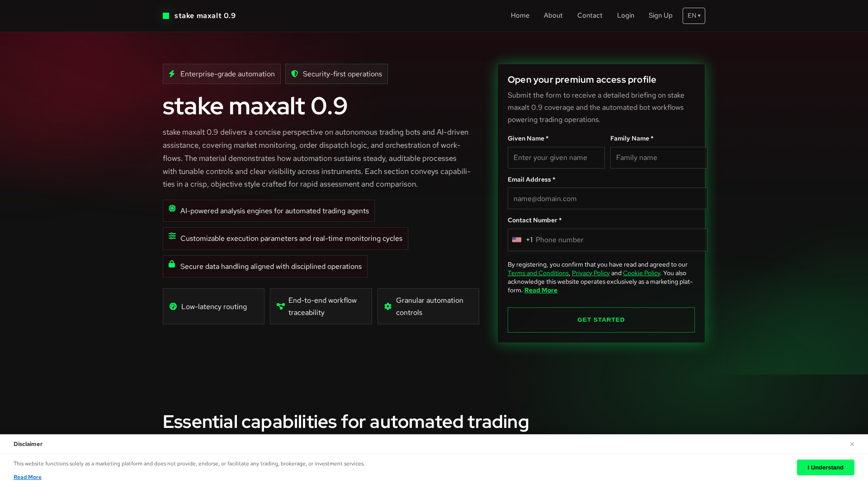Focus the Email Address input field
This screenshot has width=868, height=488.
[607, 198]
